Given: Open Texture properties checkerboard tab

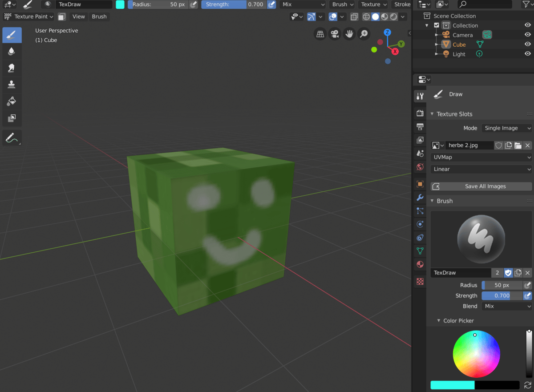Looking at the screenshot, I should [420, 282].
